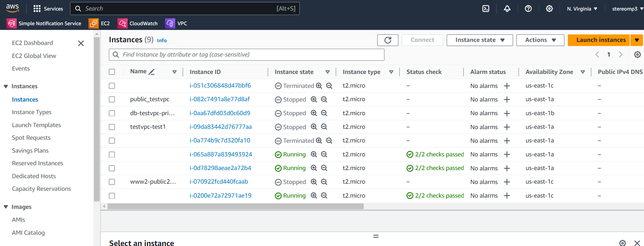Sort by Instance type column arrow
The height and width of the screenshot is (246, 644).
(391, 72)
